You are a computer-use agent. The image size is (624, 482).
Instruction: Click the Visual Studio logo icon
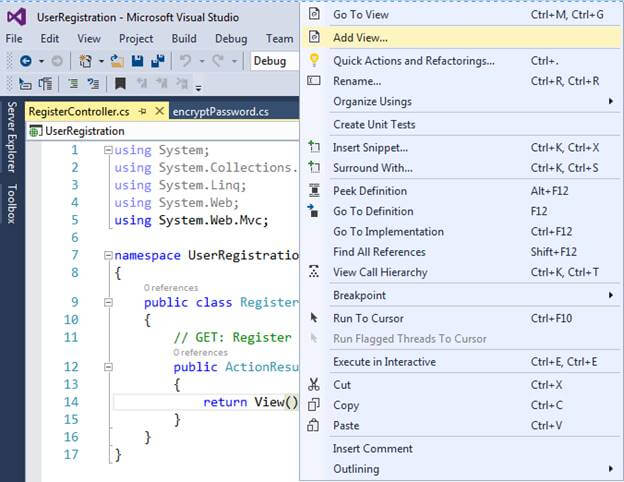[x=16, y=16]
